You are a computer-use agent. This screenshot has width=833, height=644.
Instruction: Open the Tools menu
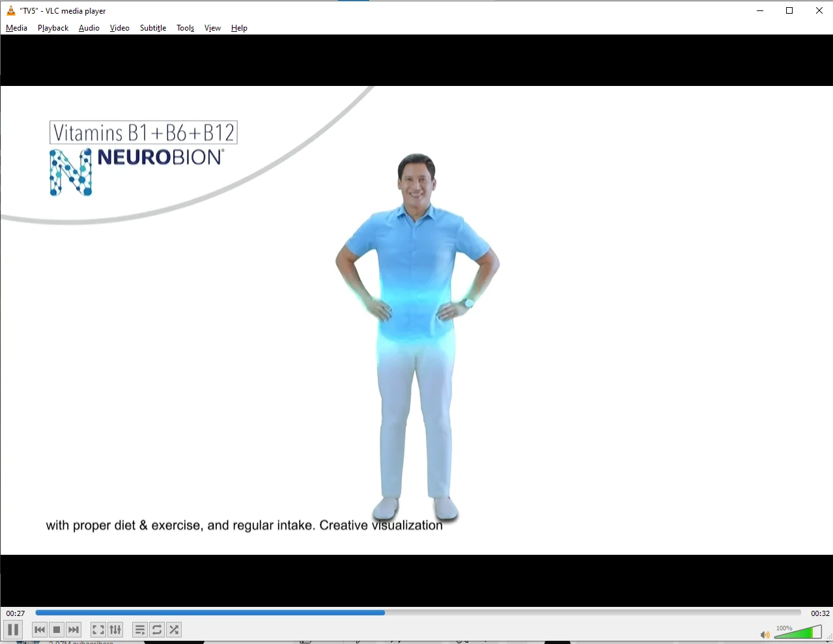186,28
